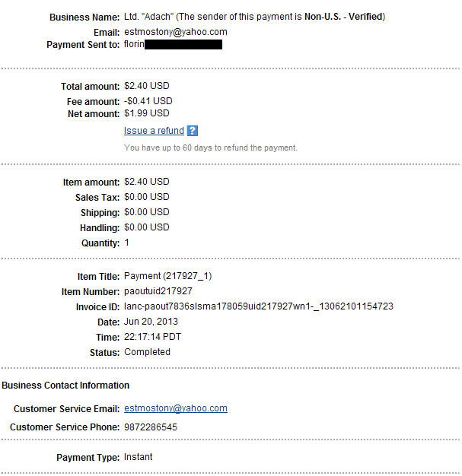Click the 60 days refund notice text

click(x=210, y=148)
